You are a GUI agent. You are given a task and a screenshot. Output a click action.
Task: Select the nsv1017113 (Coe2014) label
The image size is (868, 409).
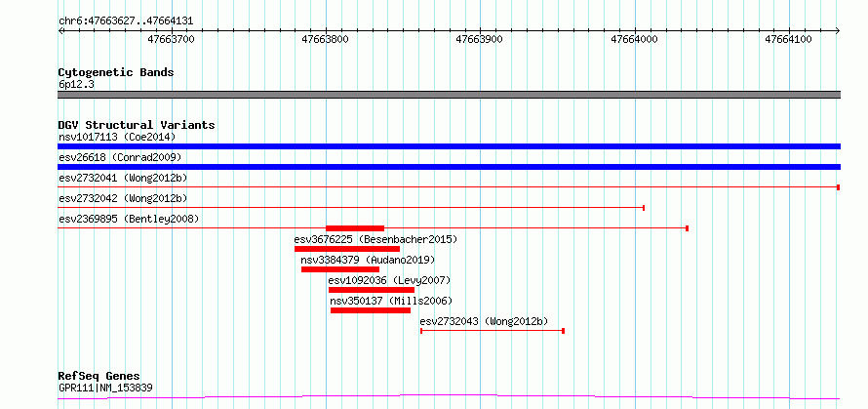pyautogui.click(x=117, y=137)
